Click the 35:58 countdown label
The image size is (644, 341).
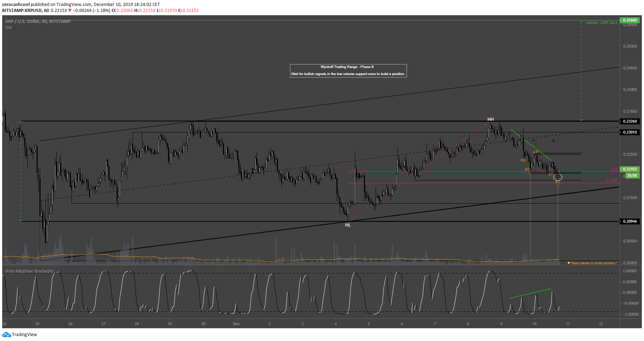coord(632,175)
